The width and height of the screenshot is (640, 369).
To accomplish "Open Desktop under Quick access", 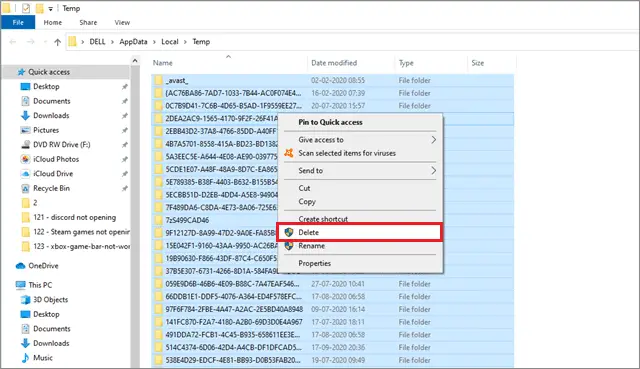I will click(x=46, y=87).
